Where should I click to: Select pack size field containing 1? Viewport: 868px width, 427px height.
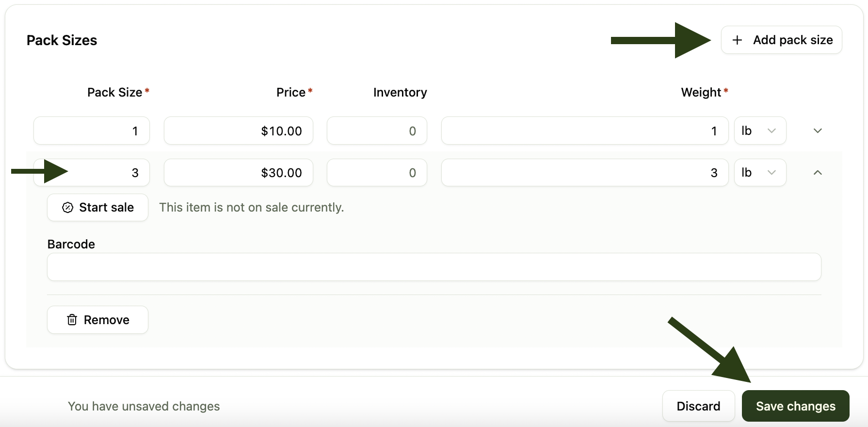tap(92, 131)
